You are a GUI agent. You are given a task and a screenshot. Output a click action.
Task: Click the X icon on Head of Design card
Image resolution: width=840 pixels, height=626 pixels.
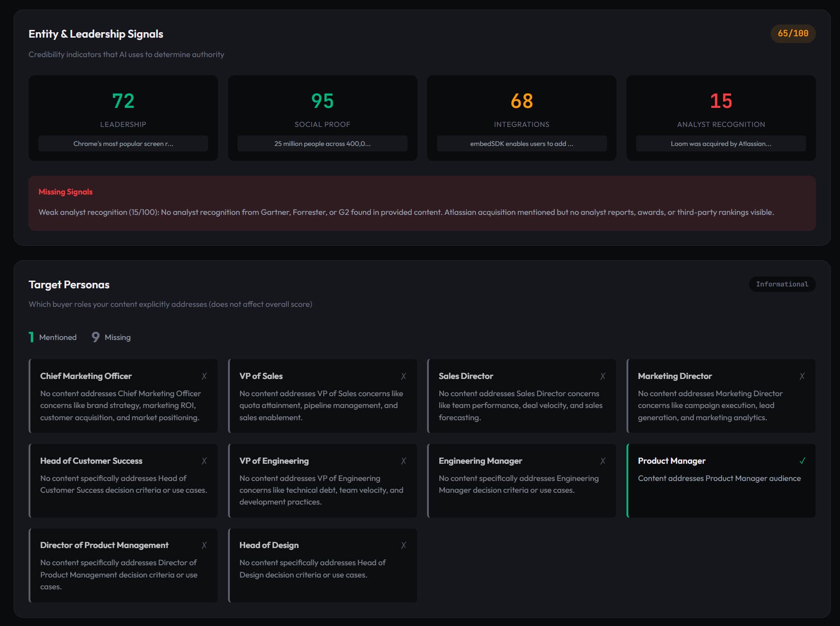tap(403, 545)
